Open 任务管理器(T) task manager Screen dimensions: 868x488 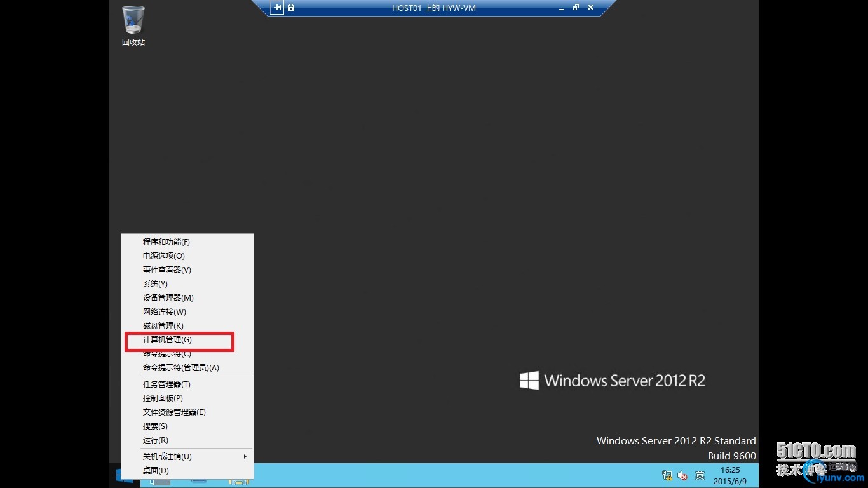click(187, 384)
